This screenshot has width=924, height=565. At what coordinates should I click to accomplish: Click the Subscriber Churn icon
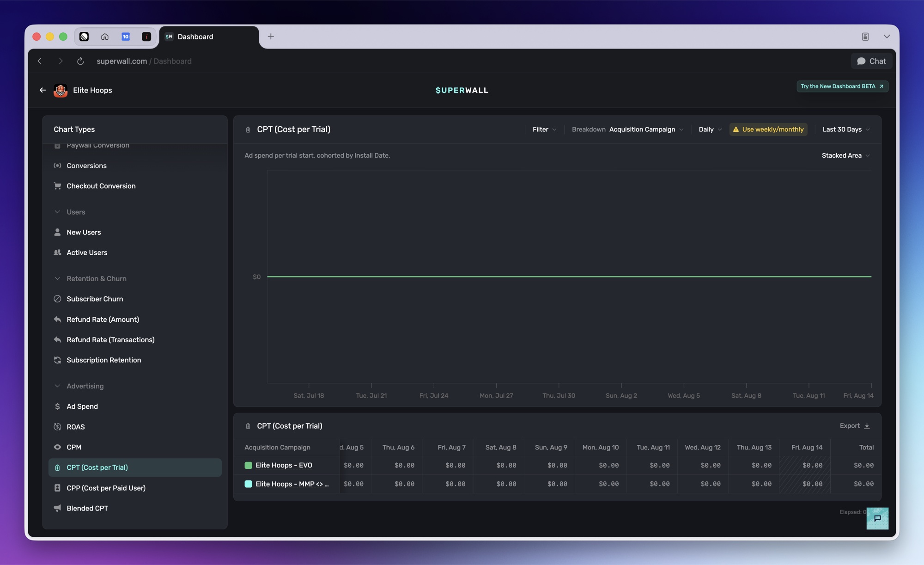pyautogui.click(x=57, y=299)
